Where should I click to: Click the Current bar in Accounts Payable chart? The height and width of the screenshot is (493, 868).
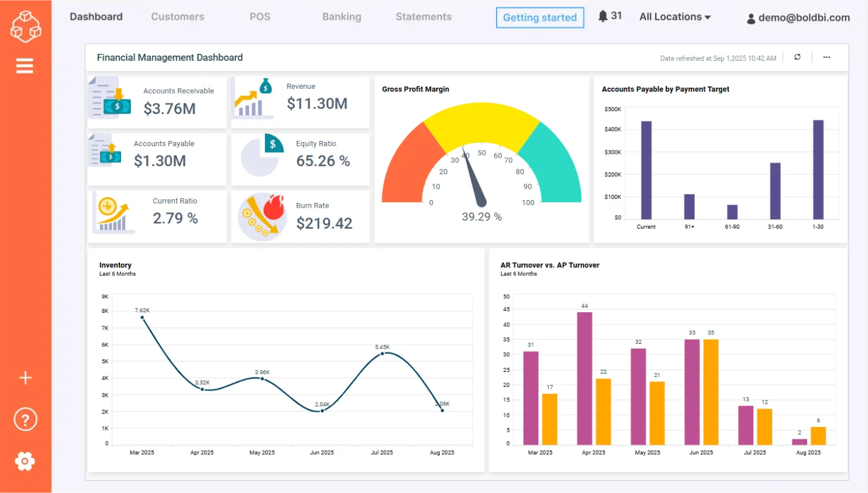645,169
